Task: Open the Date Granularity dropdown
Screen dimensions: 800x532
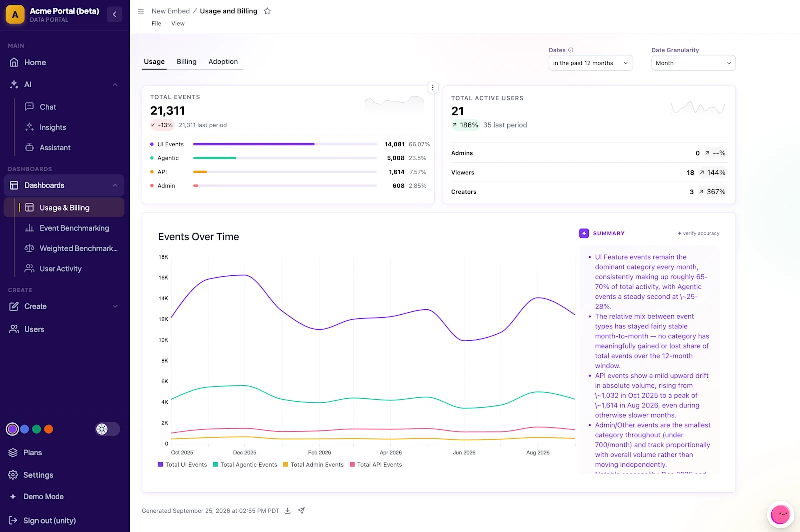Action: pyautogui.click(x=693, y=63)
